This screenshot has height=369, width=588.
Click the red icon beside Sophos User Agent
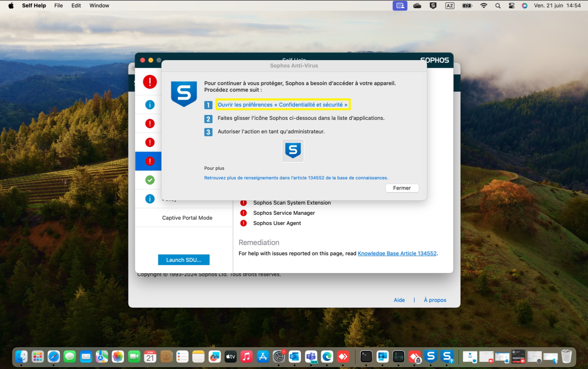244,223
